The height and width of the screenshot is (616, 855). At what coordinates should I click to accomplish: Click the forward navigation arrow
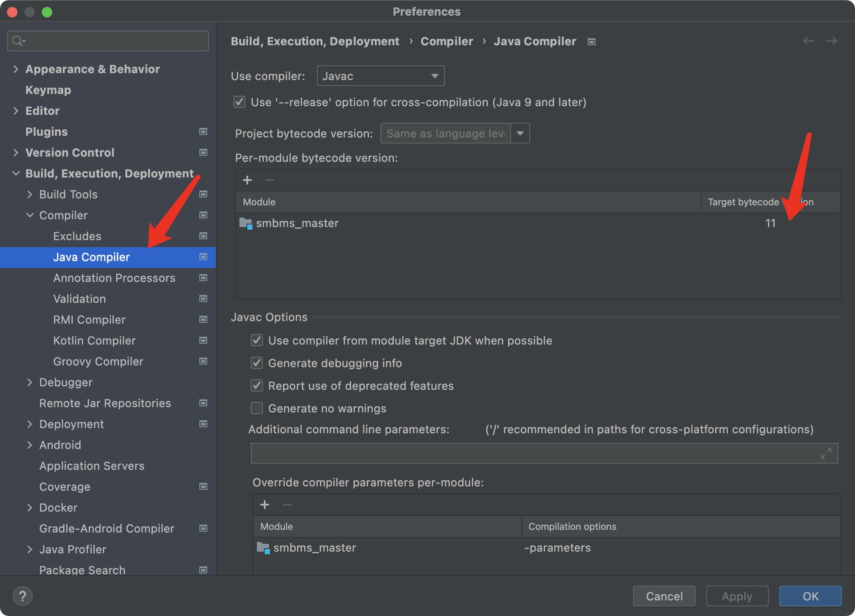click(831, 40)
